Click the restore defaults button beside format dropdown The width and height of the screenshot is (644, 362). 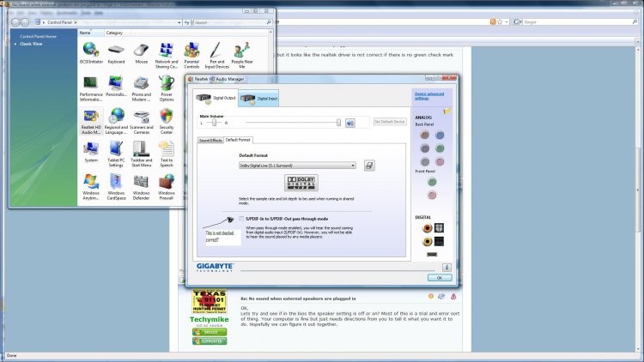(x=369, y=166)
